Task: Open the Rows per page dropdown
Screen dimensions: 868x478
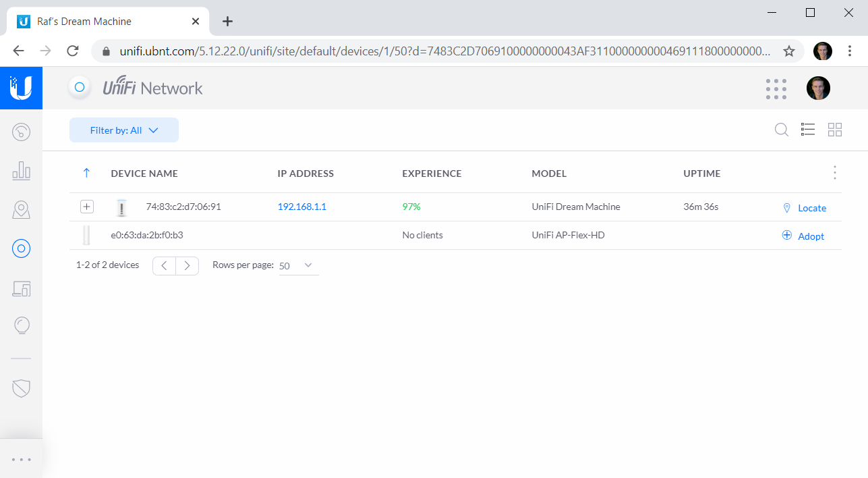Action: pyautogui.click(x=299, y=266)
